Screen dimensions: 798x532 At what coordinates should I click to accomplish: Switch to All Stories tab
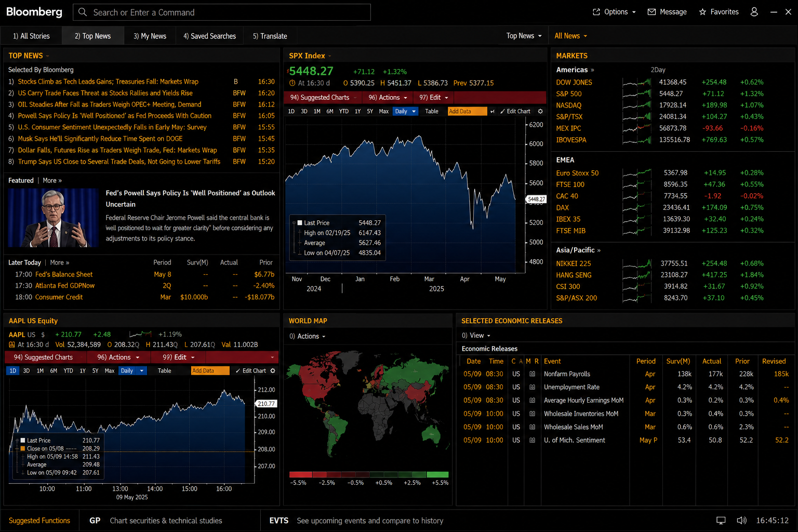pos(32,36)
